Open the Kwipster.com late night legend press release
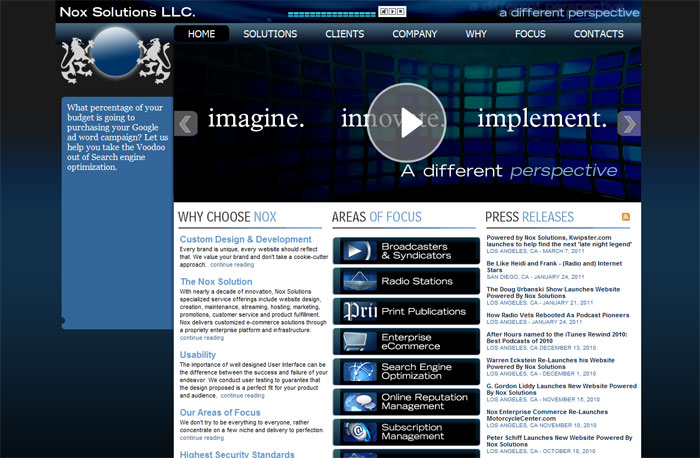 coord(559,241)
